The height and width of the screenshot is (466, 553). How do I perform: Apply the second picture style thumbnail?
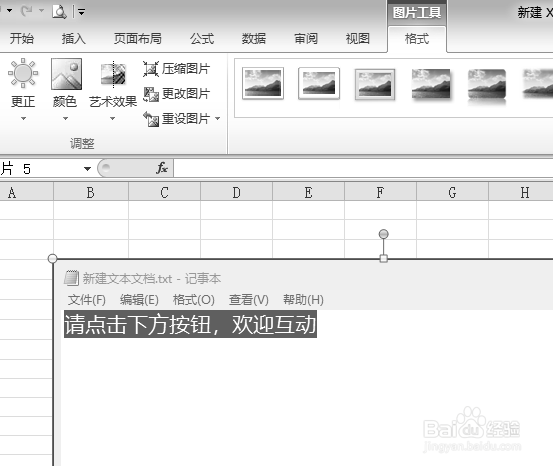319,84
